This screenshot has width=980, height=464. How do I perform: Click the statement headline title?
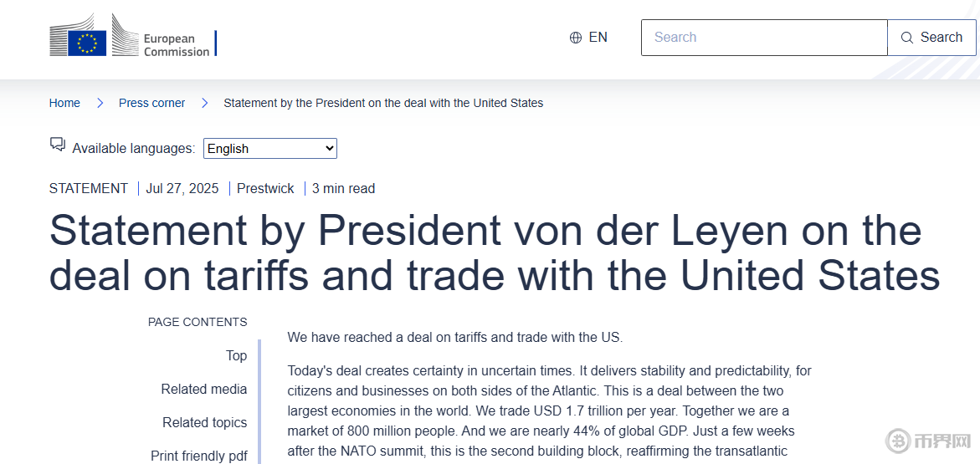(x=494, y=252)
